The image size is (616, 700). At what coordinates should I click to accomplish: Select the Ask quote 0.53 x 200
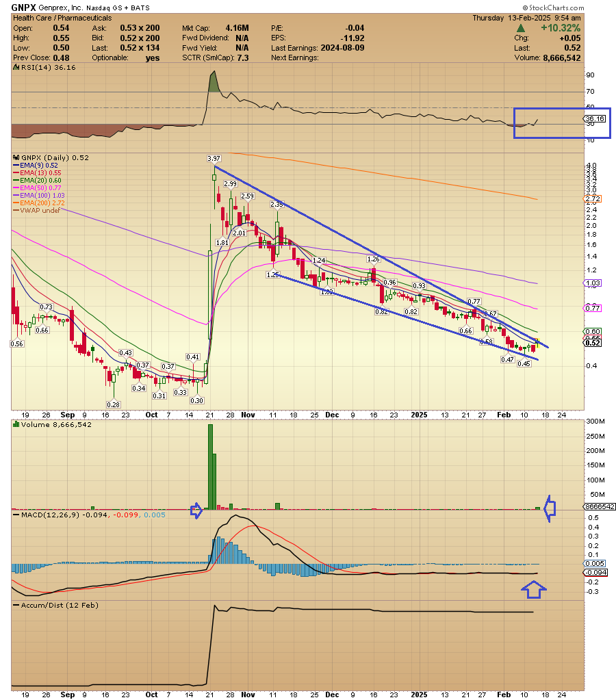point(140,28)
